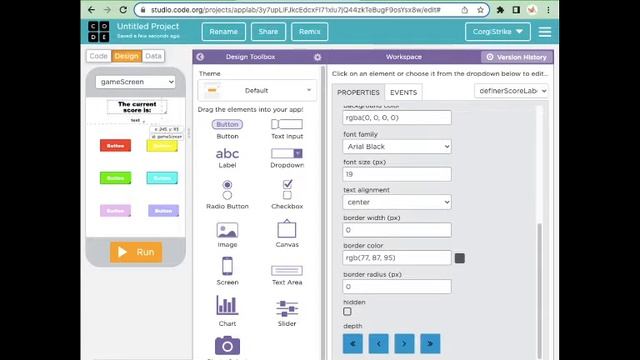The image size is (640, 360).
Task: Click the border width field
Action: [x=397, y=230]
